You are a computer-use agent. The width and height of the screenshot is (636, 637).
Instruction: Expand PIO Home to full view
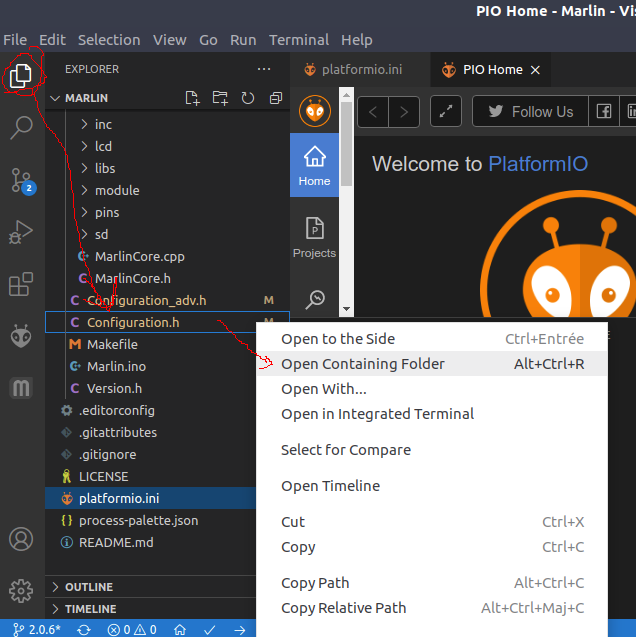pos(446,111)
